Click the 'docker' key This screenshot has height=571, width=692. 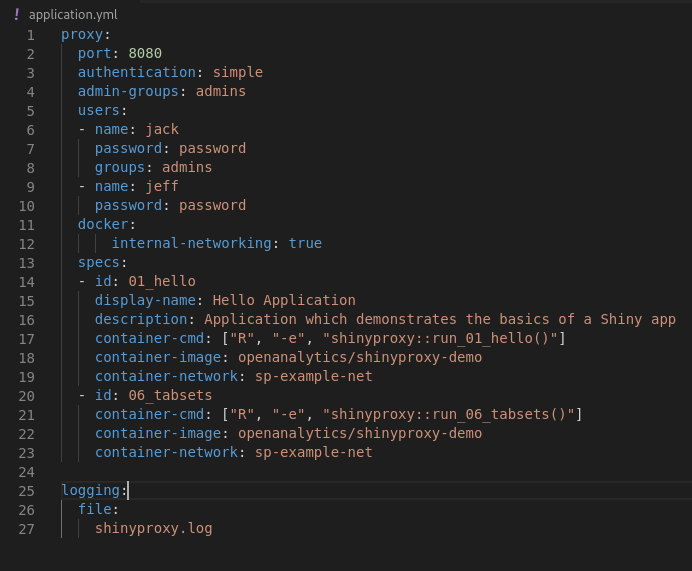pyautogui.click(x=103, y=224)
